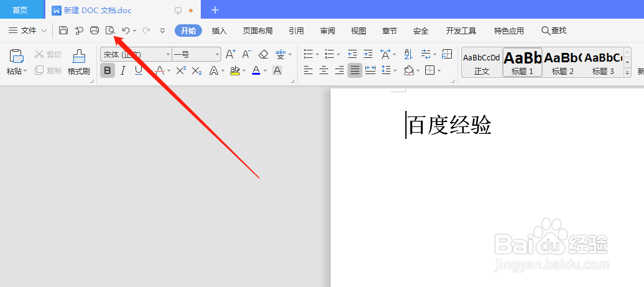Click the Save icon in quick access toolbar
The height and width of the screenshot is (287, 644).
(63, 30)
